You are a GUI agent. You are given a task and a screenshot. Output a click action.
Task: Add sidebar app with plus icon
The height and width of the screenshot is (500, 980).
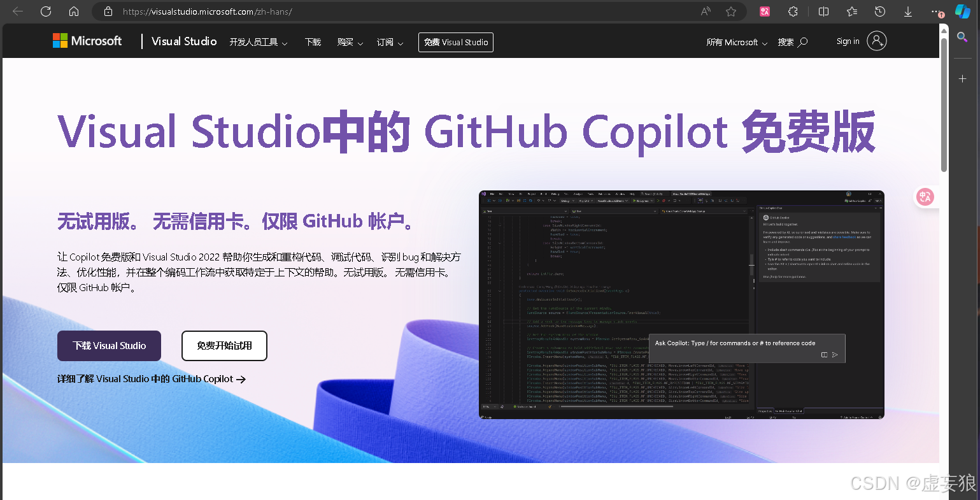pyautogui.click(x=962, y=78)
